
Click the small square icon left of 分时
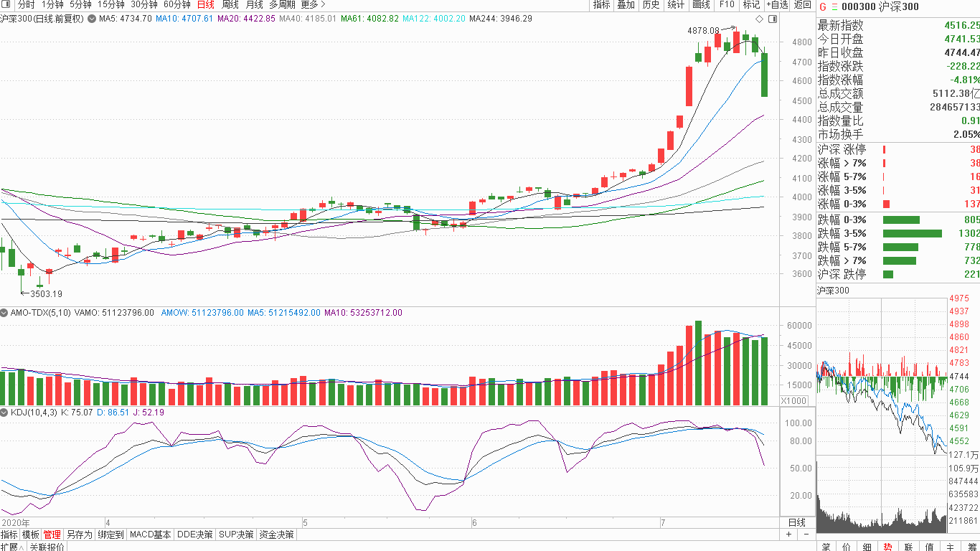click(6, 4)
